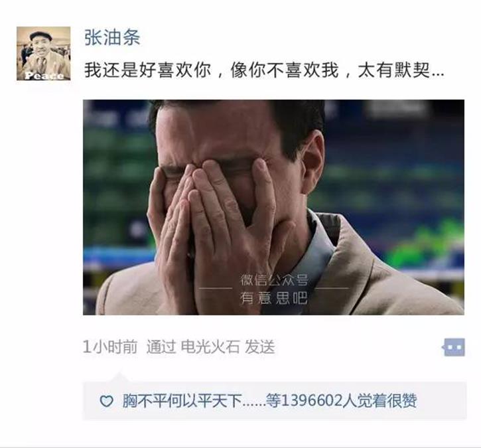This screenshot has width=481, height=448.
Task: View the list of 1396602人觉着很赞
Action: (348, 400)
